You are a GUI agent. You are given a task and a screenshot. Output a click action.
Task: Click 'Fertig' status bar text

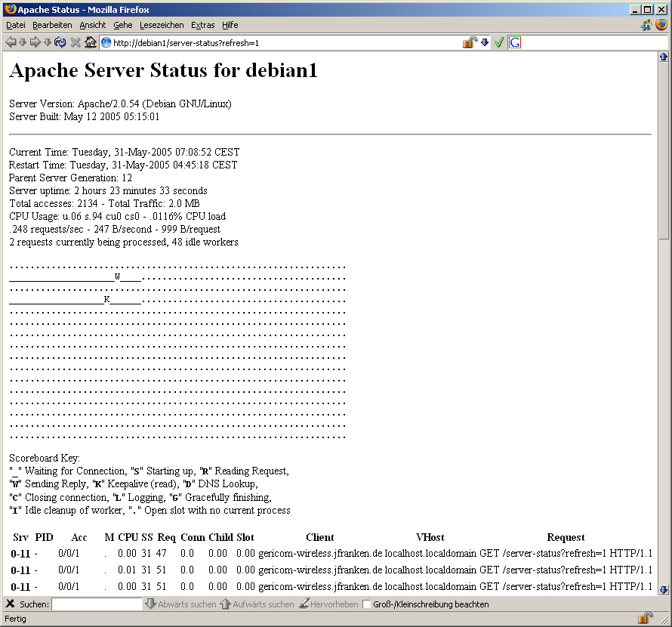point(15,619)
